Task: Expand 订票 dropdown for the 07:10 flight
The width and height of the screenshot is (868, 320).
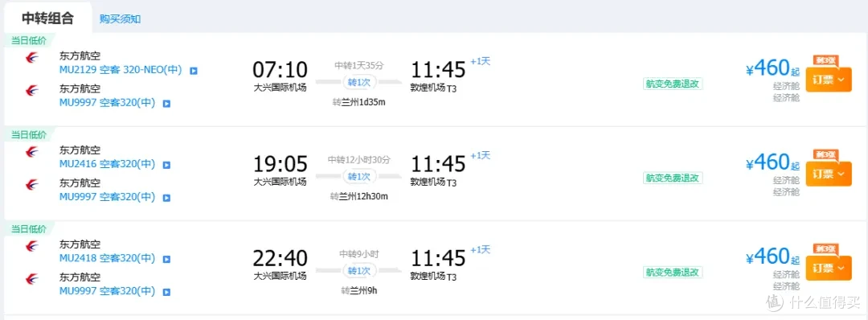Action: pyautogui.click(x=828, y=80)
